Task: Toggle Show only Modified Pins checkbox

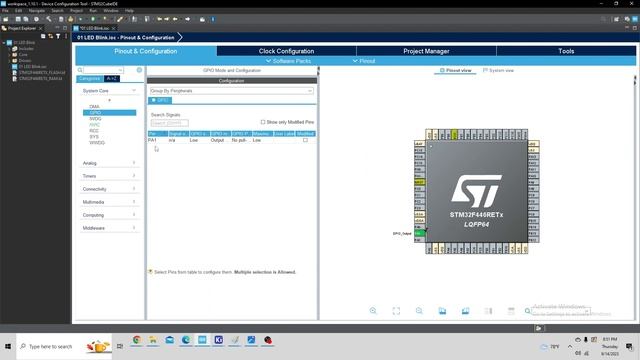Action: click(263, 122)
